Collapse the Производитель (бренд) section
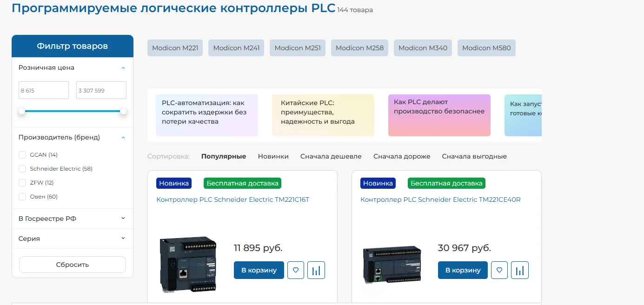 tap(123, 138)
